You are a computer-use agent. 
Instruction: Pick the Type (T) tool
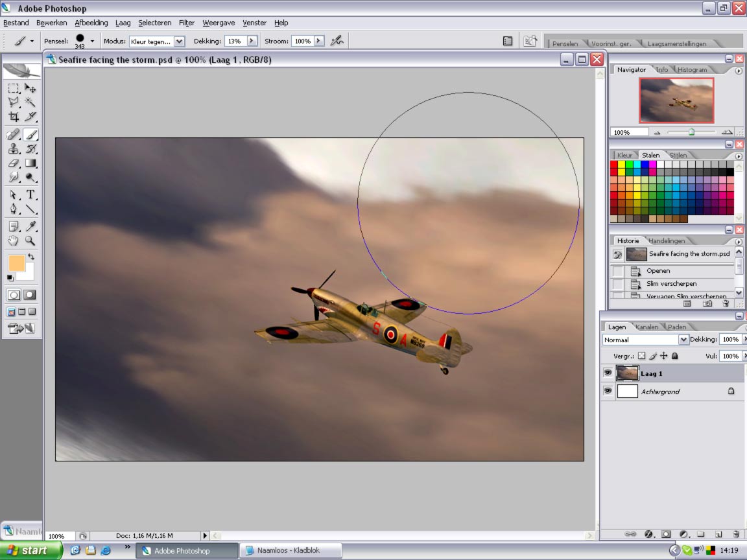[x=30, y=194]
